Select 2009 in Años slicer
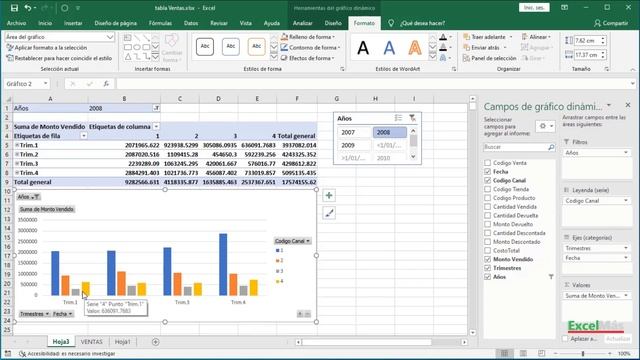Screen dimensions: 640x360 [x=354, y=145]
